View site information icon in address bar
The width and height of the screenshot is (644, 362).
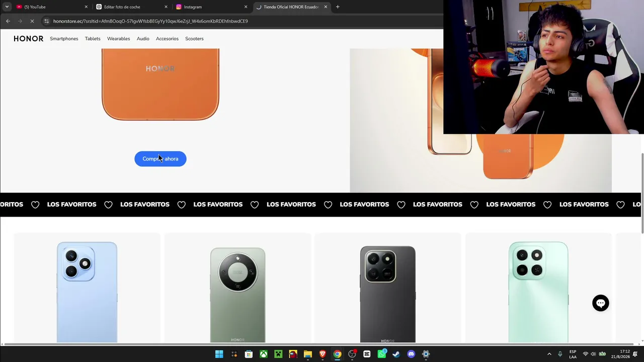[46, 21]
